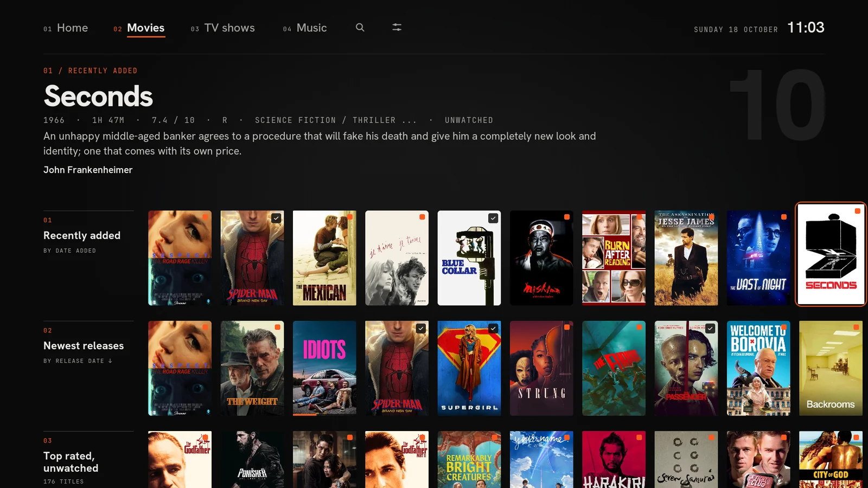Click director name John Frankenheimer
The height and width of the screenshot is (488, 868).
tap(88, 170)
